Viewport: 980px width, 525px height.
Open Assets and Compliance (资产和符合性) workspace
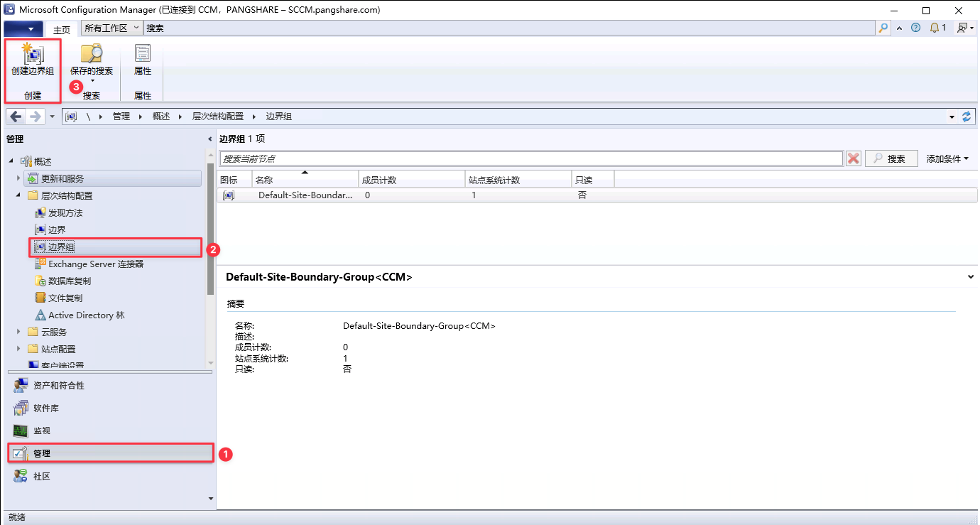(109, 385)
